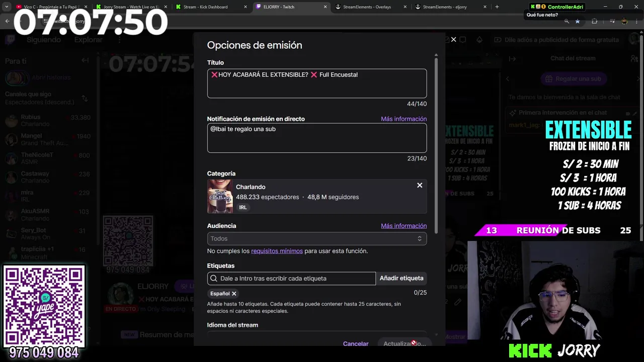Close the Opciones de emisión dialog
The image size is (644, 362).
click(453, 39)
